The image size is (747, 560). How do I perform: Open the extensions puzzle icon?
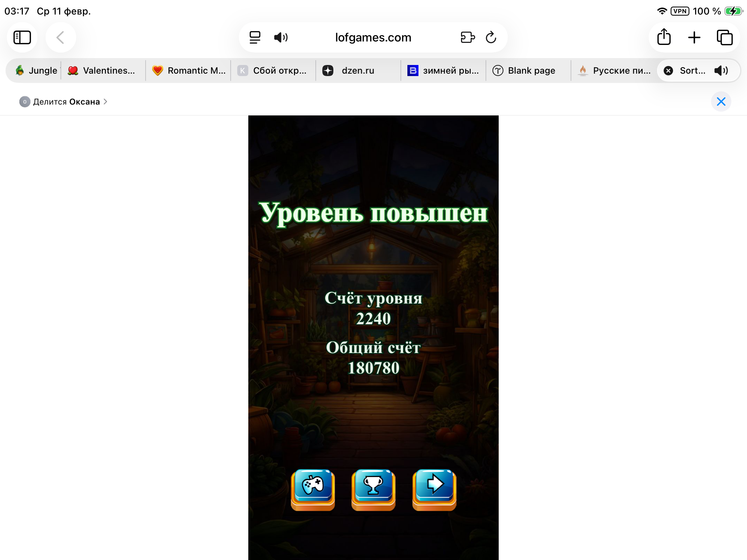(x=468, y=37)
